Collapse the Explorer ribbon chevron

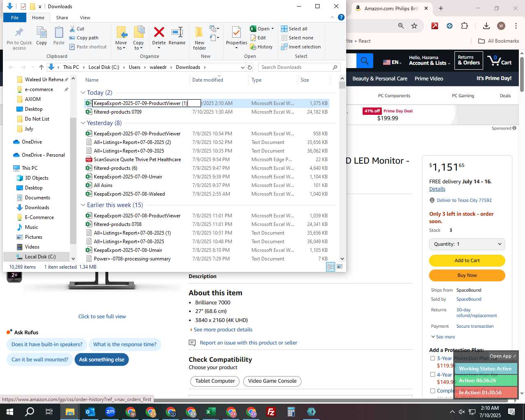point(332,17)
